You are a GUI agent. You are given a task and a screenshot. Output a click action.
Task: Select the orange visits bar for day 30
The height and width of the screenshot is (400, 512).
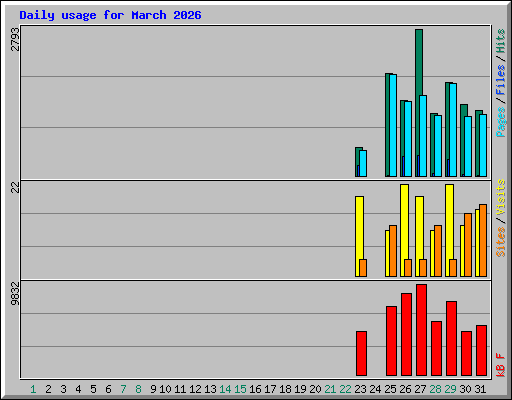point(468,245)
